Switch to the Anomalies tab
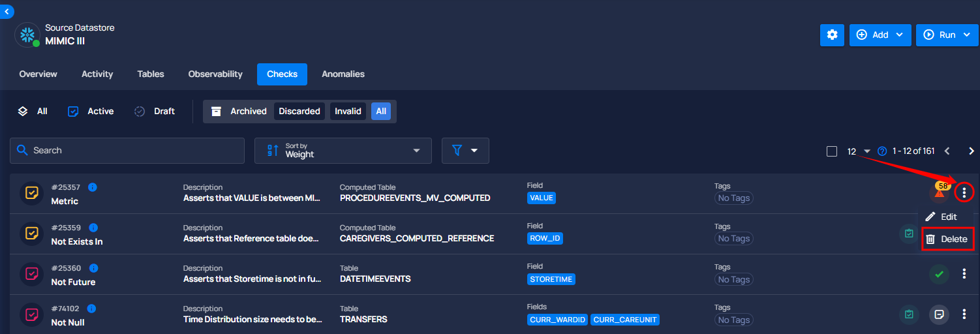The image size is (980, 334). point(343,74)
